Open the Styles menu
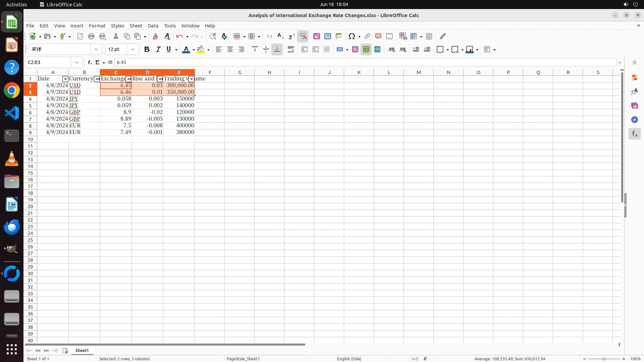Screen dimensions: 644x362 pos(117,26)
